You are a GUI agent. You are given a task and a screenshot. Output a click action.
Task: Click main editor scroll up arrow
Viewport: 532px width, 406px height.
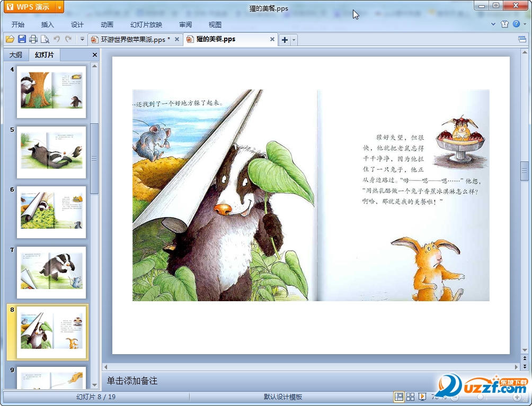click(x=525, y=52)
